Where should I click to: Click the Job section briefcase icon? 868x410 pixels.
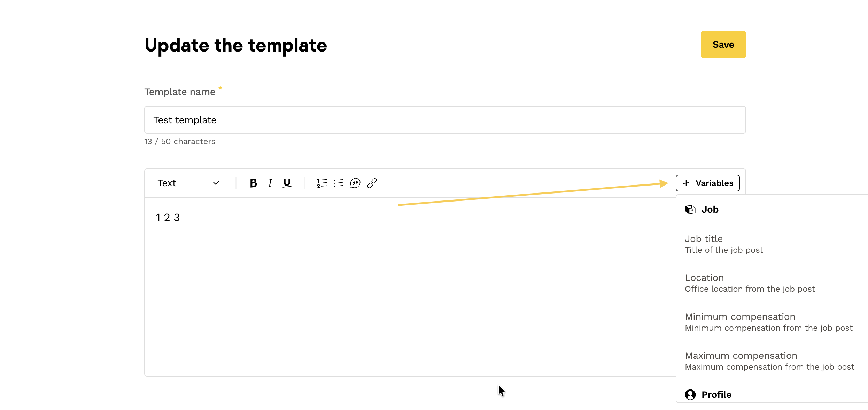[690, 210]
